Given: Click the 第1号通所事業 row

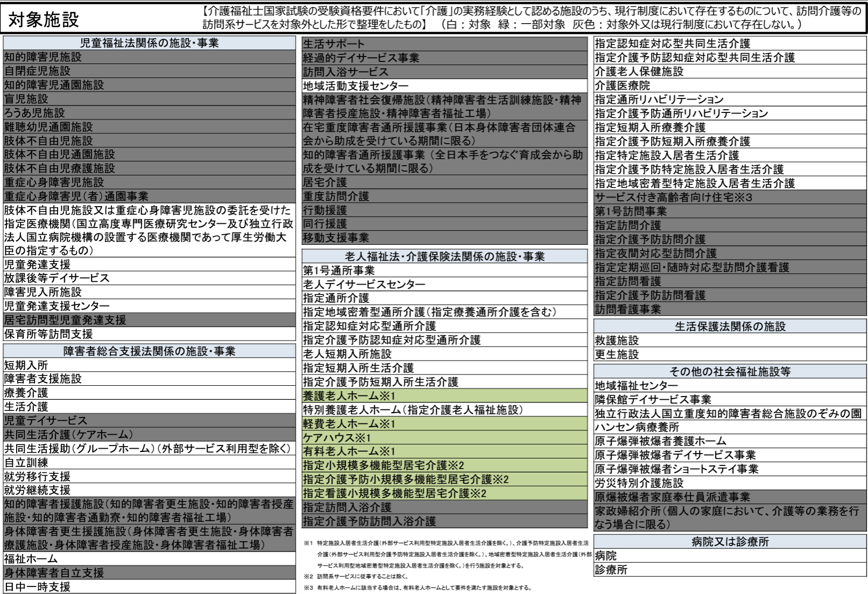Looking at the screenshot, I should point(444,271).
